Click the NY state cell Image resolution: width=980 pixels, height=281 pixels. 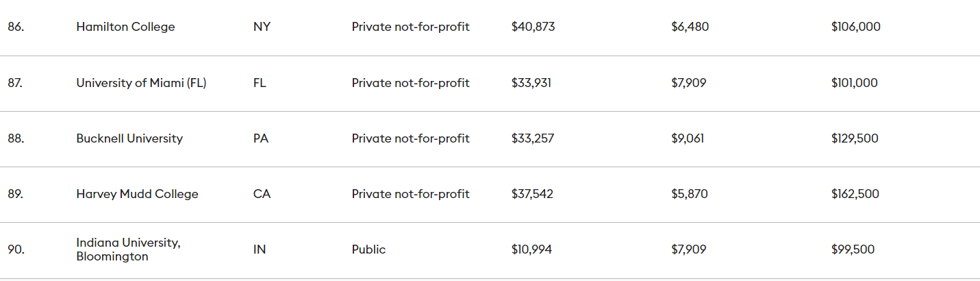pos(261,27)
